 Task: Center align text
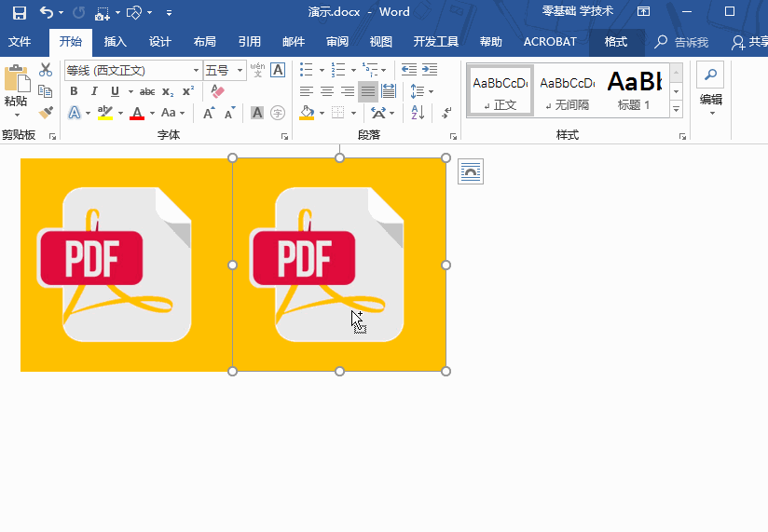pos(327,91)
